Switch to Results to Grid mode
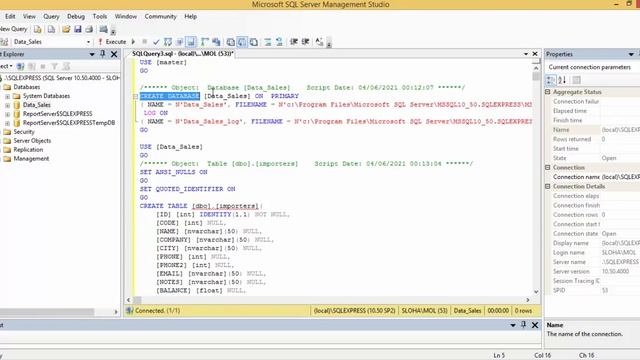 coord(242,42)
